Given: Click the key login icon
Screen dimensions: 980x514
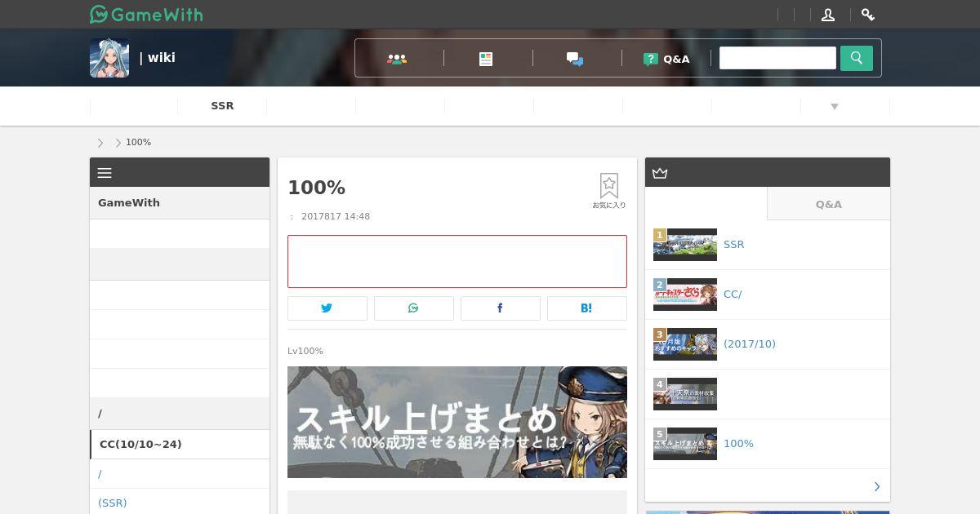Looking at the screenshot, I should point(868,15).
